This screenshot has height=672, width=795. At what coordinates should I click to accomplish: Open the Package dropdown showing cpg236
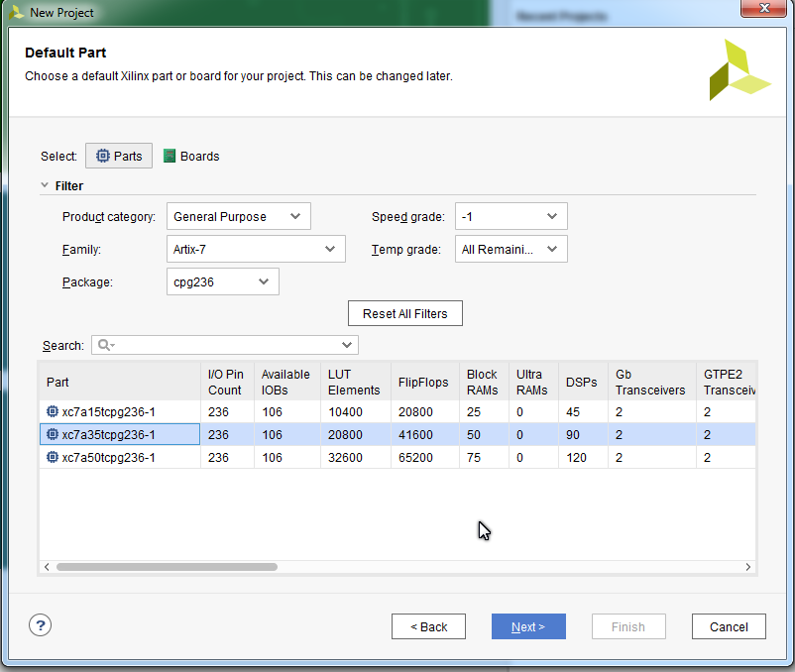pyautogui.click(x=223, y=281)
